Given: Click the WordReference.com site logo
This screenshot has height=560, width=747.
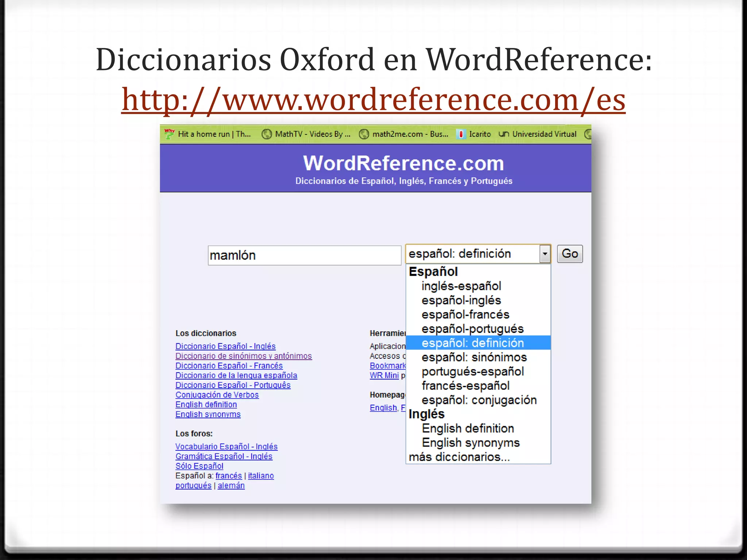Looking at the screenshot, I should (x=403, y=163).
